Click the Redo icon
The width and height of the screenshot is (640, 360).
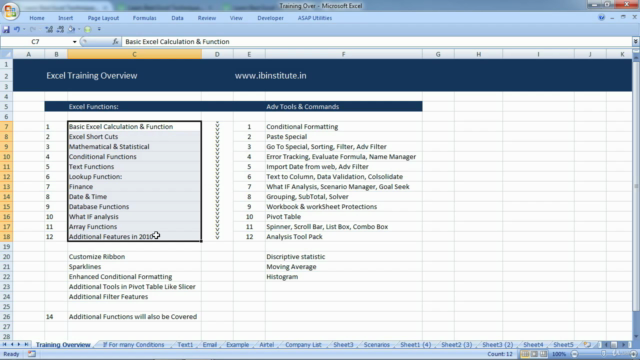coord(33,29)
